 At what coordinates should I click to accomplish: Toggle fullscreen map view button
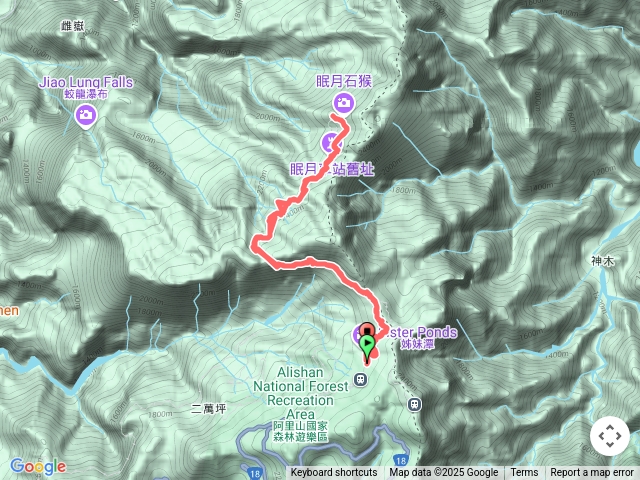[610, 436]
